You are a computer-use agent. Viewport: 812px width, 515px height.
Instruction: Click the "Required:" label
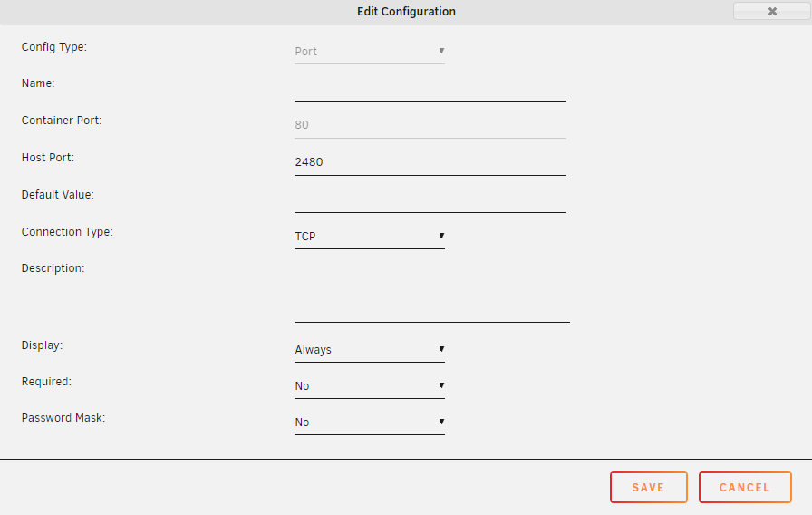tap(46, 382)
